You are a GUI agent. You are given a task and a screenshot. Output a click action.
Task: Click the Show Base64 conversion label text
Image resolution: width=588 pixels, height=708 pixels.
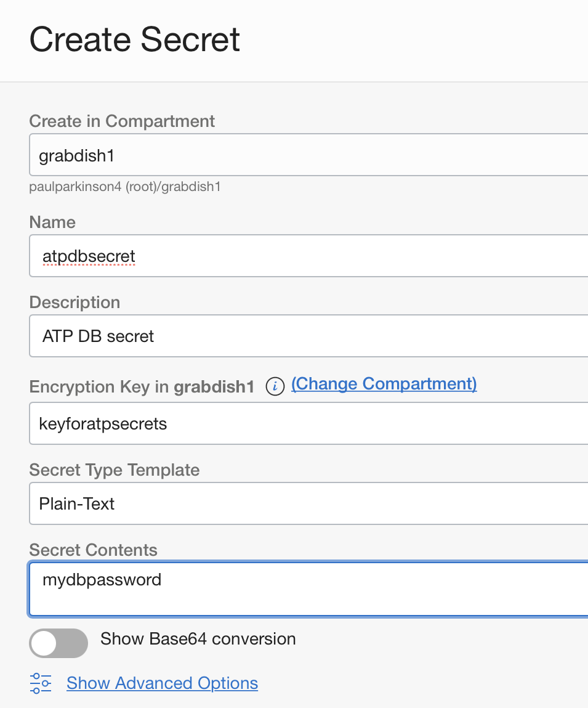pos(198,639)
